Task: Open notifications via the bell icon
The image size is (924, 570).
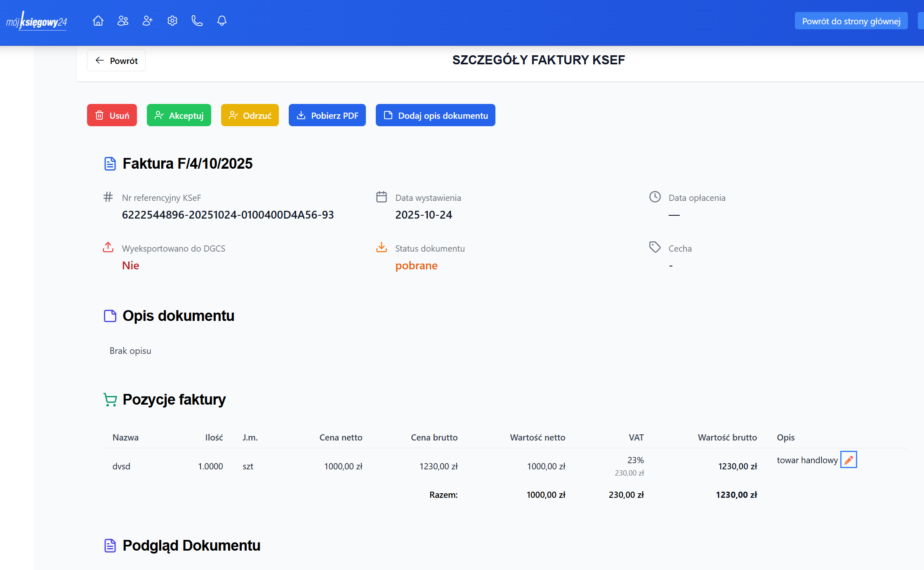Action: tap(222, 21)
